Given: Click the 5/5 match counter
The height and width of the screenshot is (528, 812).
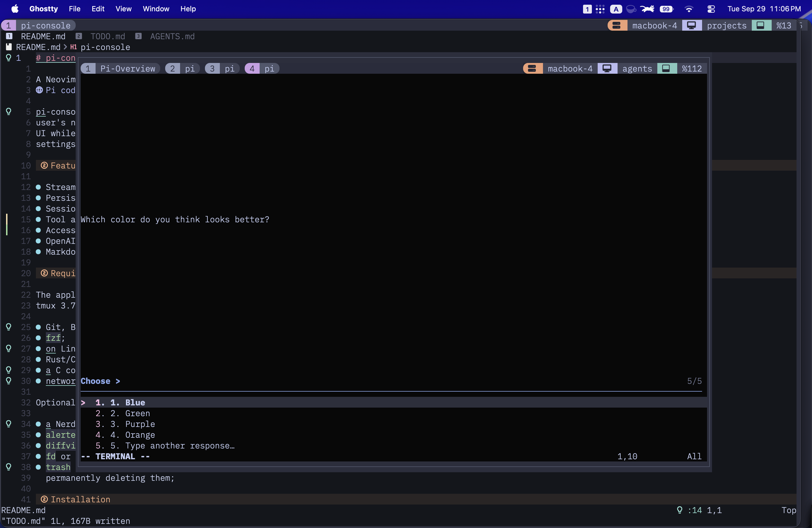Looking at the screenshot, I should point(694,381).
